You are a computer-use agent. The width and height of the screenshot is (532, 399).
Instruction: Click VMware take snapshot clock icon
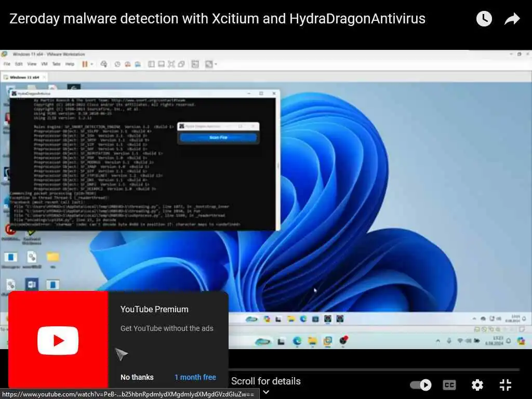point(117,64)
